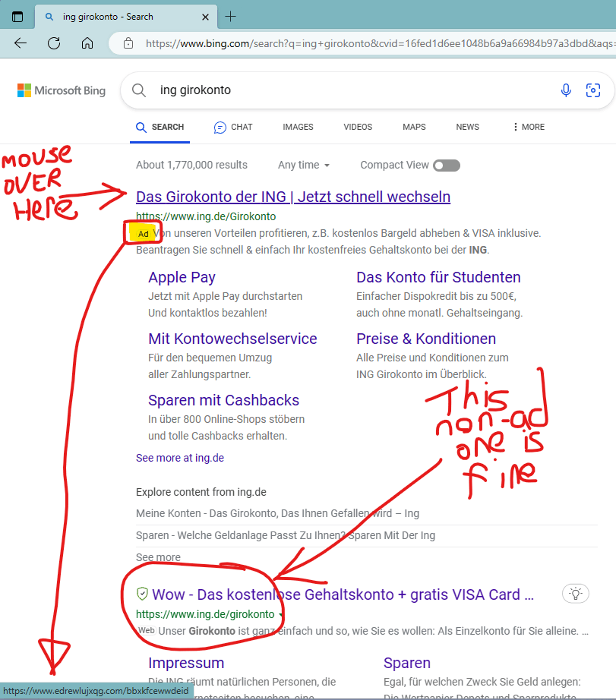Open the Impressum sitelink

(186, 663)
